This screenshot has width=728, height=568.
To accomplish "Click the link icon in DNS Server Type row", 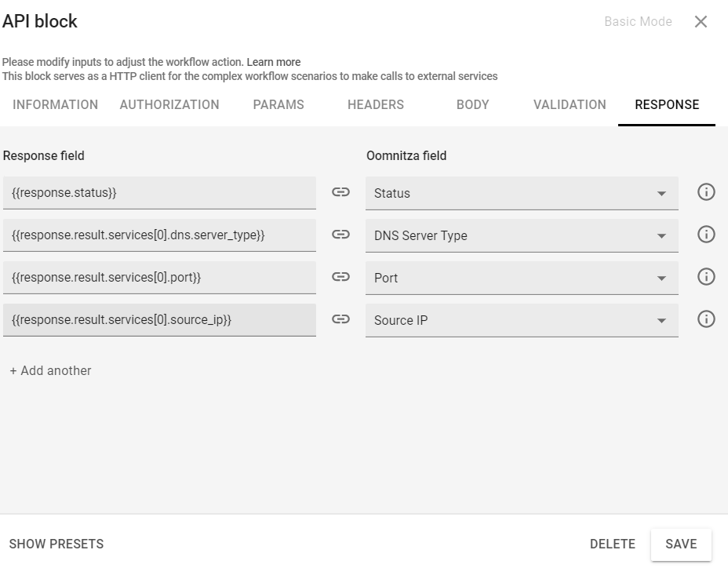I will (x=340, y=235).
